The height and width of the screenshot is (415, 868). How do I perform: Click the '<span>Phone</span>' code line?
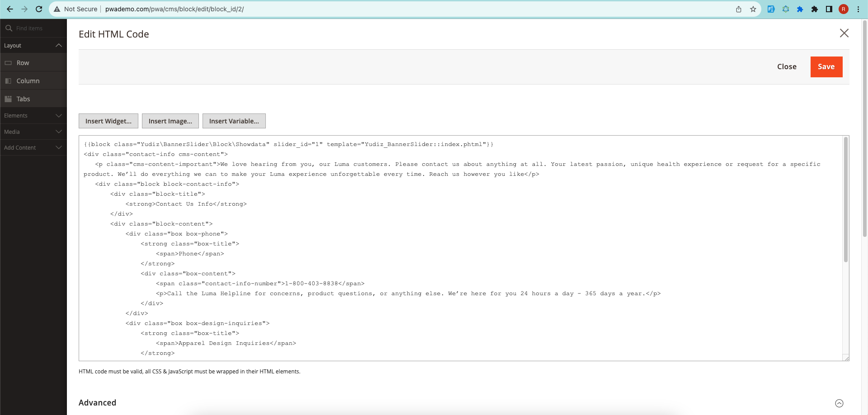coord(190,254)
